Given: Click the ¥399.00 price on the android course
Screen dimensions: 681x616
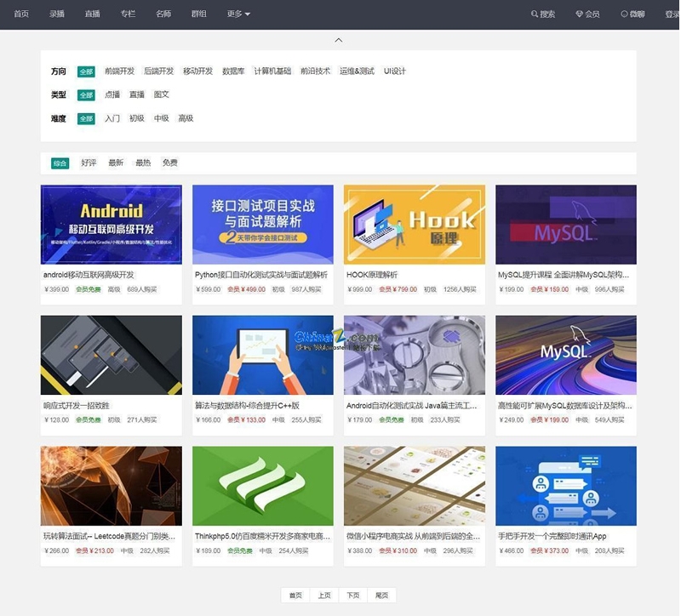Looking at the screenshot, I should tap(56, 289).
